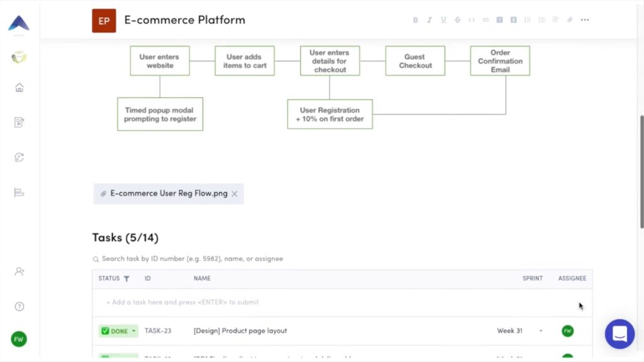The image size is (644, 362).
Task: Open Help via the question mark icon
Action: click(19, 306)
